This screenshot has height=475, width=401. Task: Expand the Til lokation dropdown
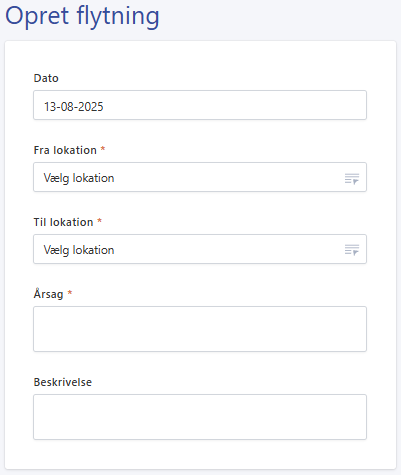(x=200, y=249)
